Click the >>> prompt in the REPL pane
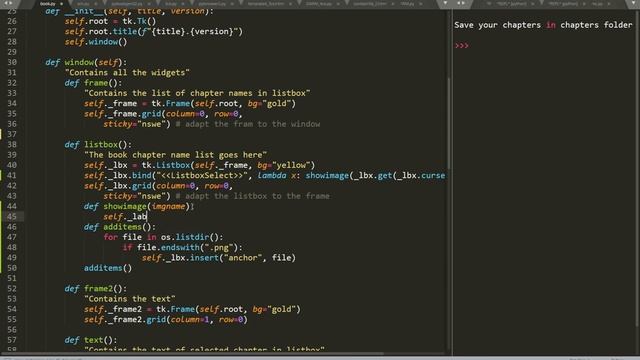The height and width of the screenshot is (360, 640). [x=462, y=46]
